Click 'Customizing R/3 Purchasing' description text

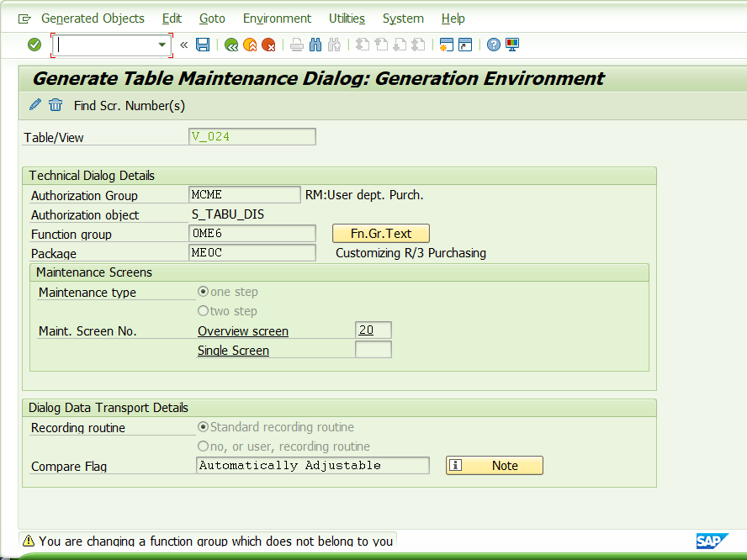click(x=411, y=253)
